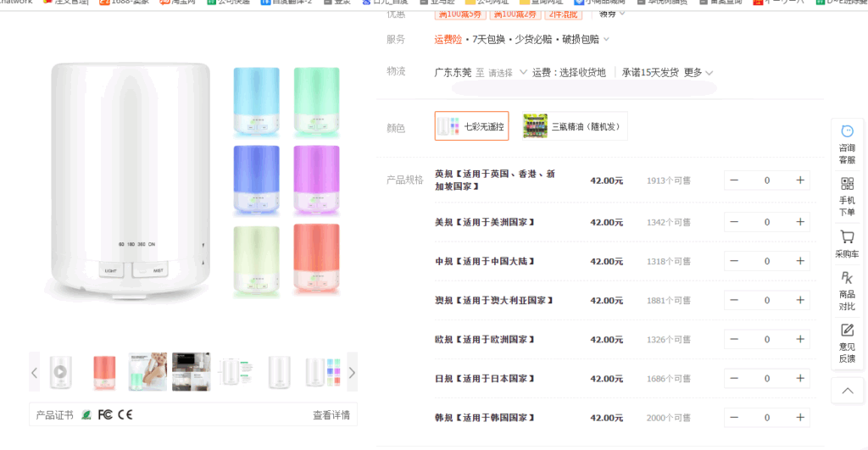
Task: Click 承诺15天发货 shipping promise text
Action: [x=650, y=73]
